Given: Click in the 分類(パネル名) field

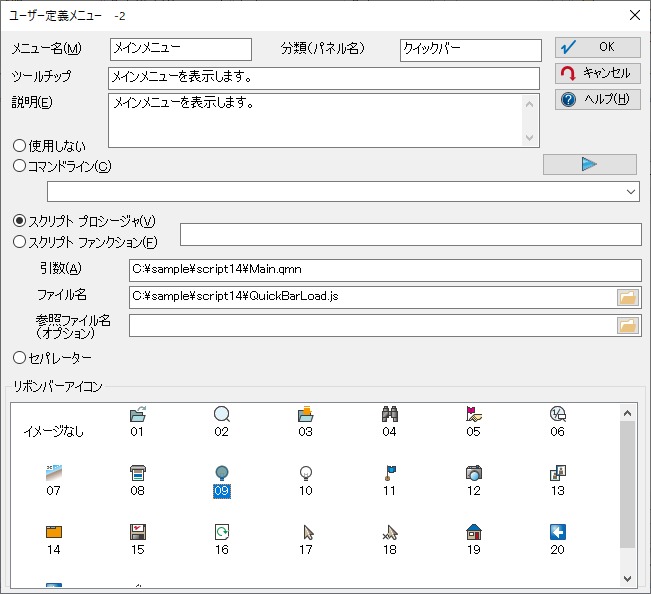Looking at the screenshot, I should [x=471, y=50].
